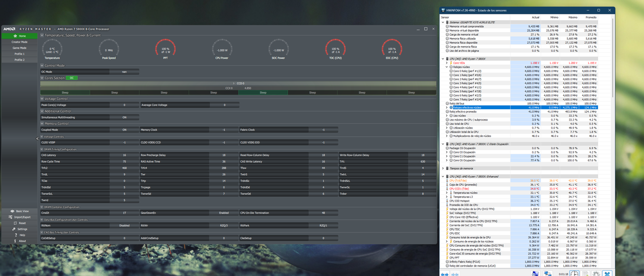Collapse CPU [#0] AMD Ryzen 7 5800X group
This screenshot has width=644, height=276.
(x=443, y=59)
